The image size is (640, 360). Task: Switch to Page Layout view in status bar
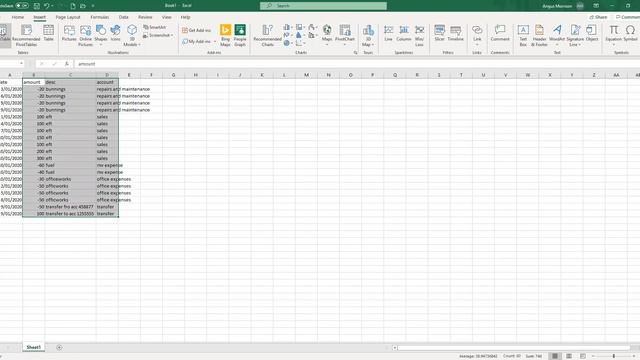point(569,356)
